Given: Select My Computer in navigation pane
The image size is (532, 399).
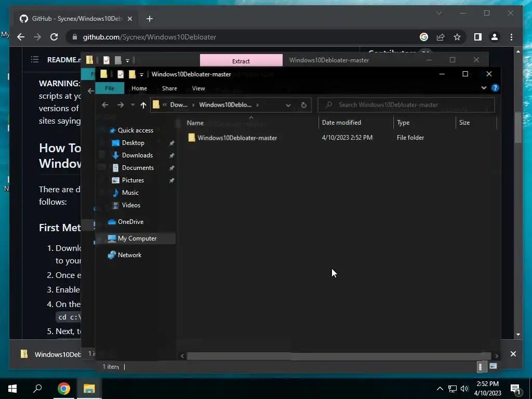Looking at the screenshot, I should [137, 238].
